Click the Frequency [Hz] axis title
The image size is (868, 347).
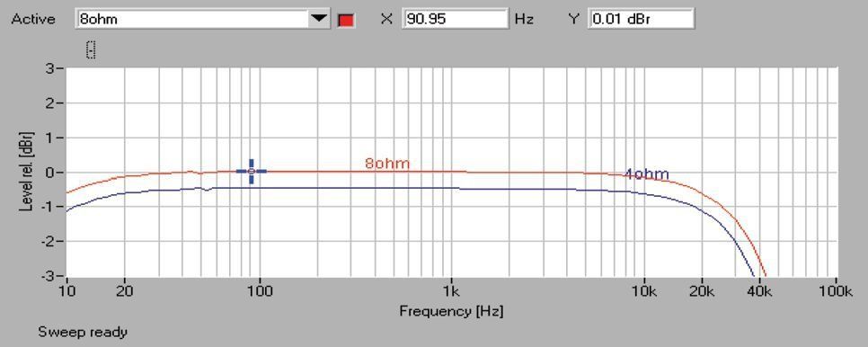pos(451,311)
